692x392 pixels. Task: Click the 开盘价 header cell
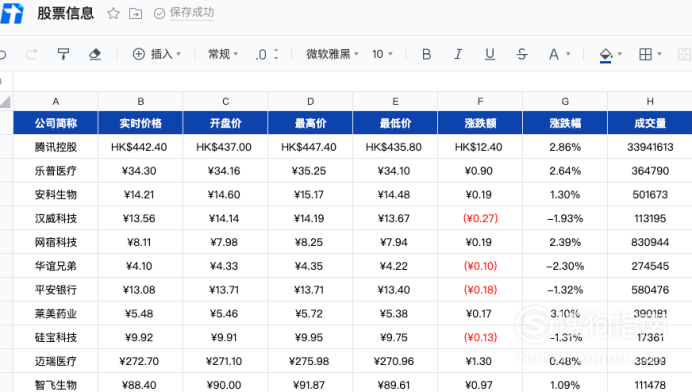tap(226, 123)
